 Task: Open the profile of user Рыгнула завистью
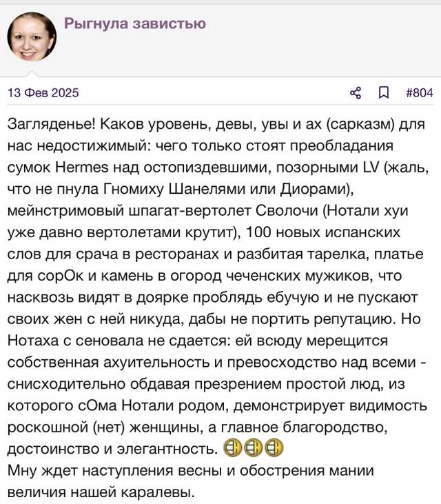click(135, 23)
